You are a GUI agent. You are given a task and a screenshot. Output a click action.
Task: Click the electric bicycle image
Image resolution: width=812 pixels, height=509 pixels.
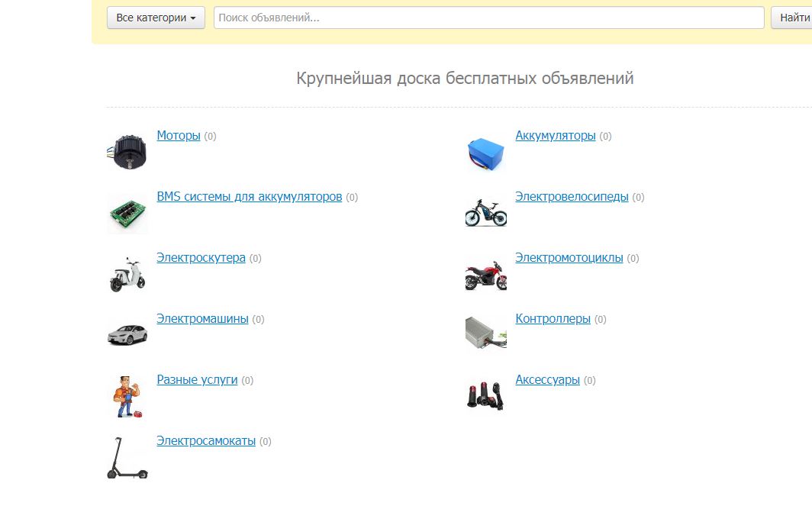tap(485, 211)
